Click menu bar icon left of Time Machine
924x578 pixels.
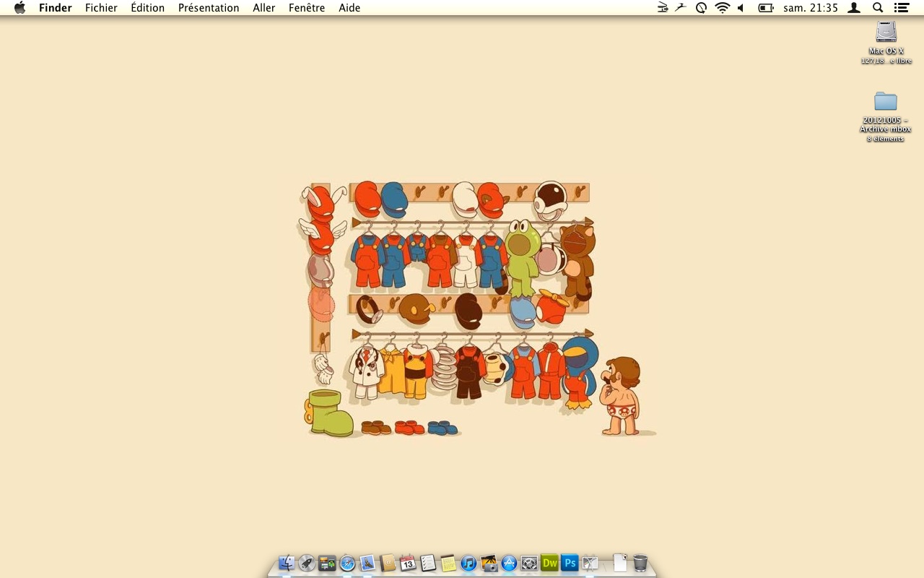point(681,8)
